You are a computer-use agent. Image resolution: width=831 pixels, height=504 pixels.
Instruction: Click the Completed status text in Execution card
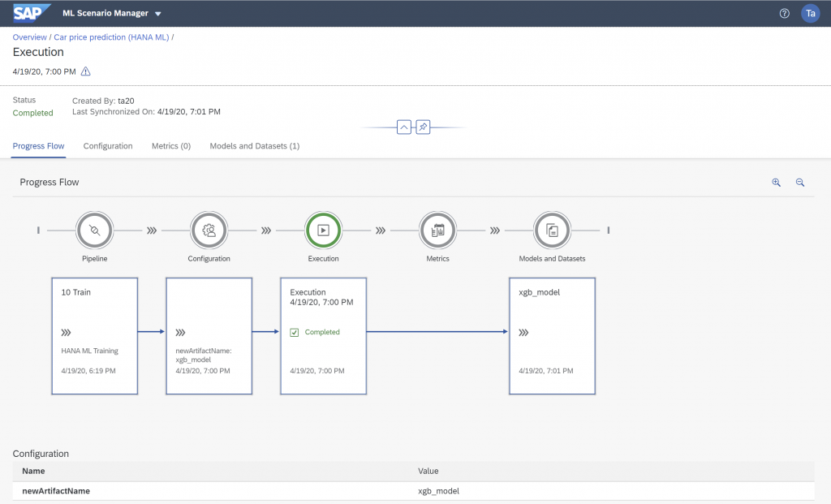click(x=322, y=332)
